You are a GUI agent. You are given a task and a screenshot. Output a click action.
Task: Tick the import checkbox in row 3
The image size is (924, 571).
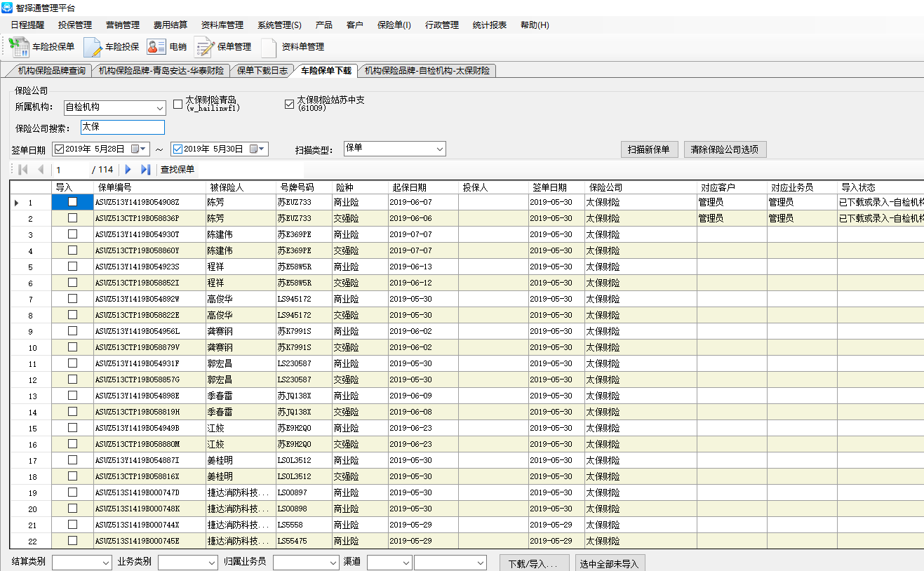pos(72,234)
